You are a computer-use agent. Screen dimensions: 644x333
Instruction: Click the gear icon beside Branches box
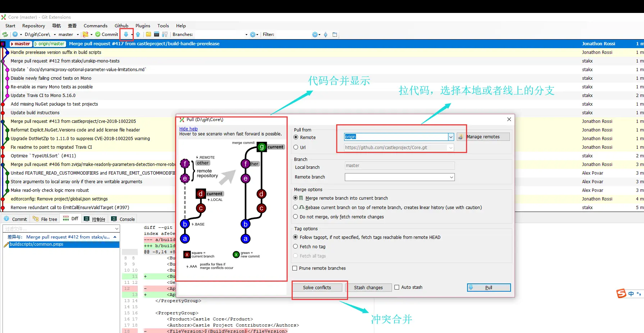[x=253, y=34]
